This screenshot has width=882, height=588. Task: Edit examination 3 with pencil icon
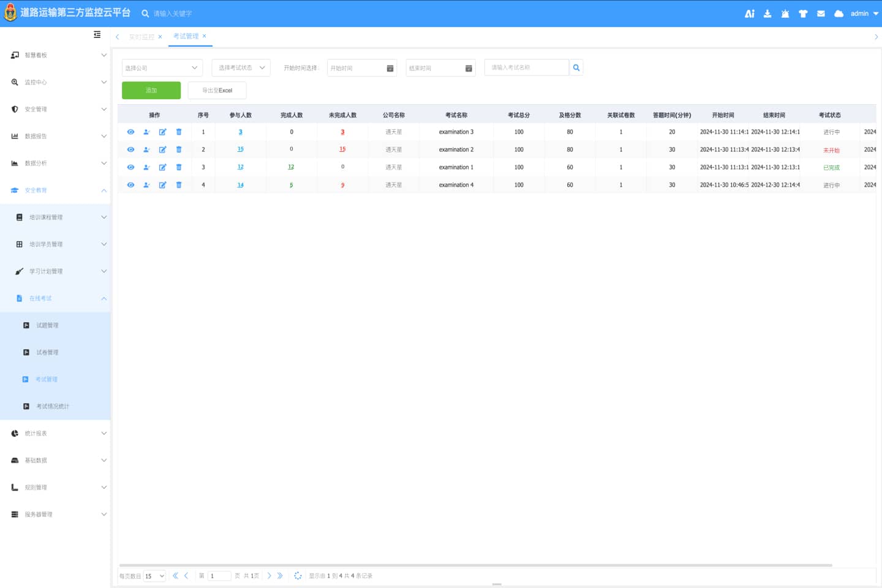(162, 132)
